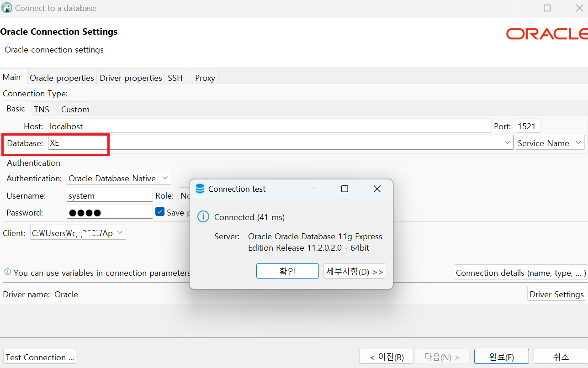Click the Test Connection button
The width and height of the screenshot is (588, 368).
40,357
